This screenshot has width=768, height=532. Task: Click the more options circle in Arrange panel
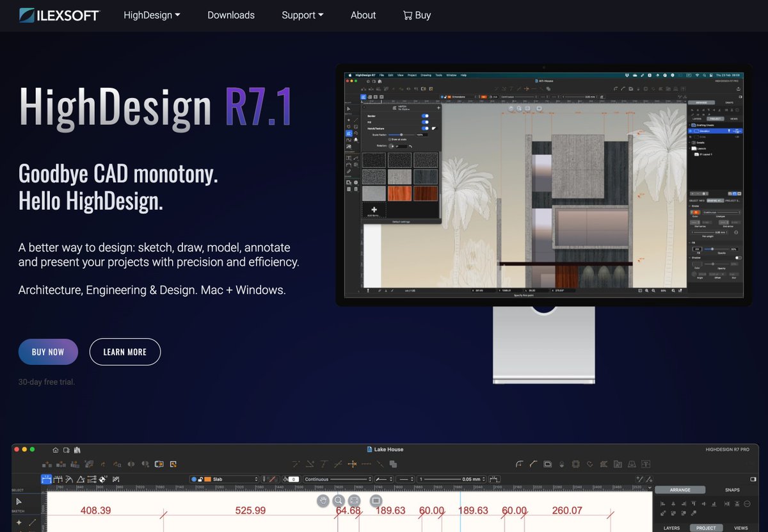click(747, 504)
